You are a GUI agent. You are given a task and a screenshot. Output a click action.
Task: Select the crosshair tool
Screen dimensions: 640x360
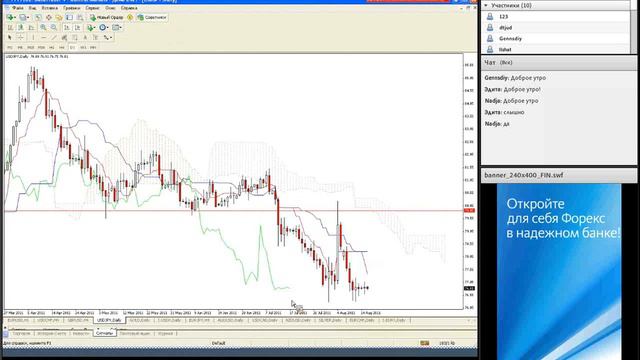[20, 37]
